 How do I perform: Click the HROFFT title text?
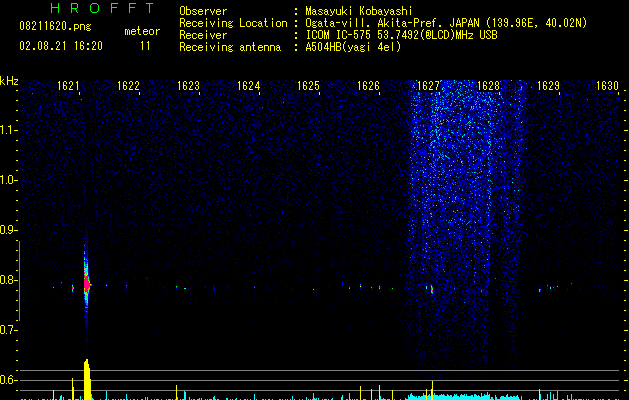pos(102,8)
